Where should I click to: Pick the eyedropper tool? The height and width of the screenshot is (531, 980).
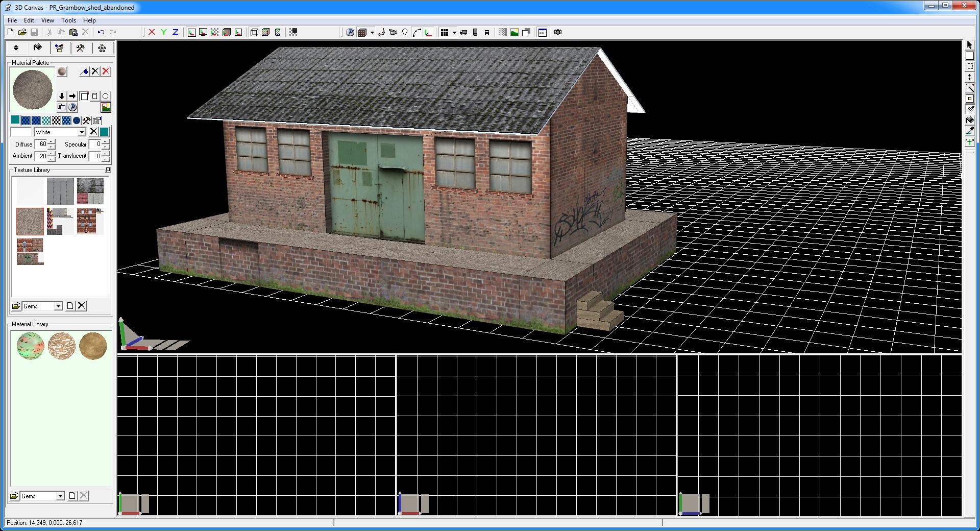(969, 131)
